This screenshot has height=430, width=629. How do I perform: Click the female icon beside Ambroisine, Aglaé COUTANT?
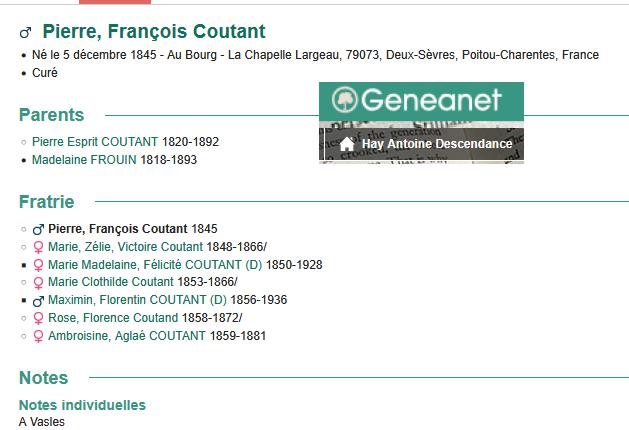[x=38, y=336]
